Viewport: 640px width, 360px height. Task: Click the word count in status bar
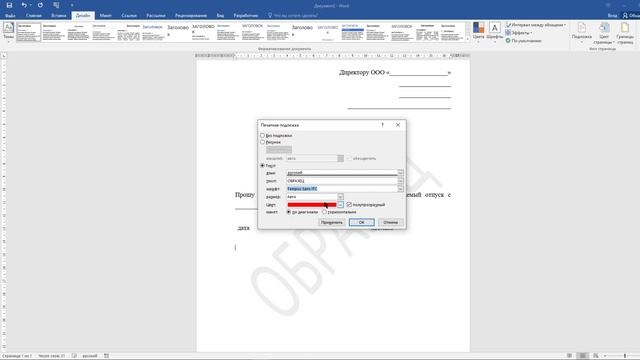pos(51,356)
